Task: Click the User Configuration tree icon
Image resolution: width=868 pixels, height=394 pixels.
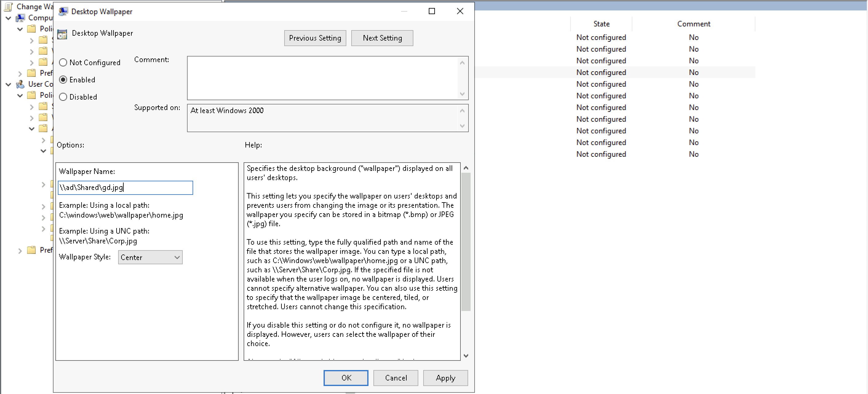Action: pos(21,84)
